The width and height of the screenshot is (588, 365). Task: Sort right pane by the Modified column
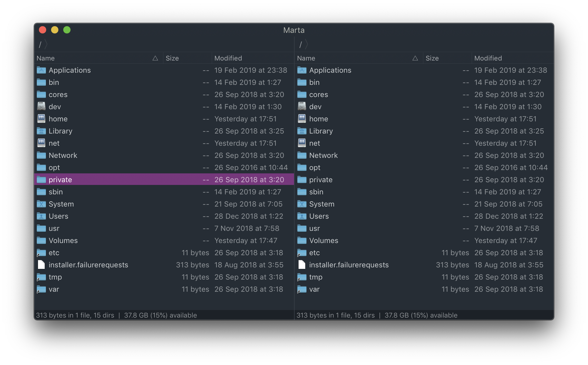point(488,58)
